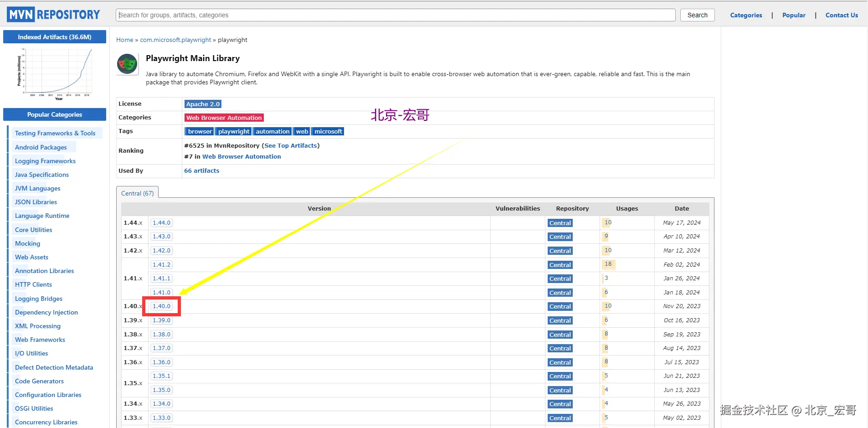
Task: Open Java Specifications category
Action: [42, 175]
